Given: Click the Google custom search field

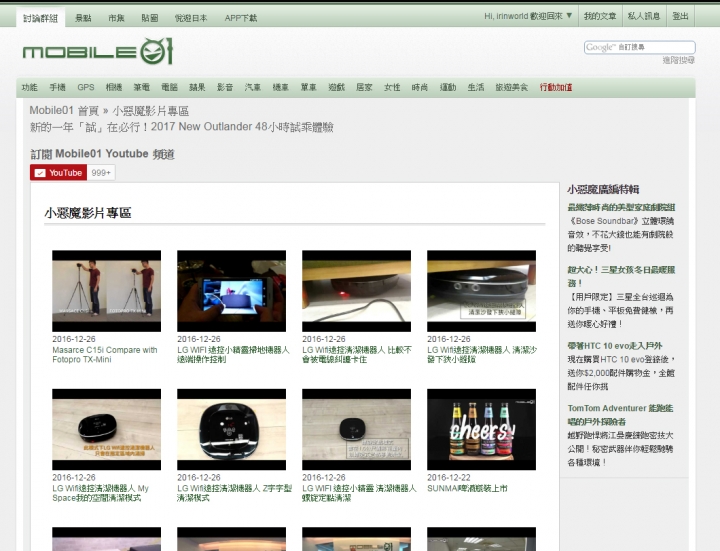Looking at the screenshot, I should (639, 47).
